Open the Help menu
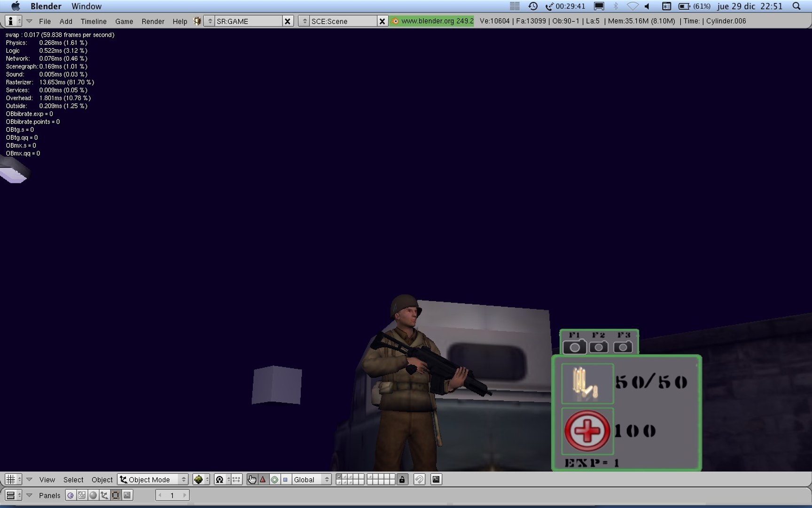 [x=180, y=21]
